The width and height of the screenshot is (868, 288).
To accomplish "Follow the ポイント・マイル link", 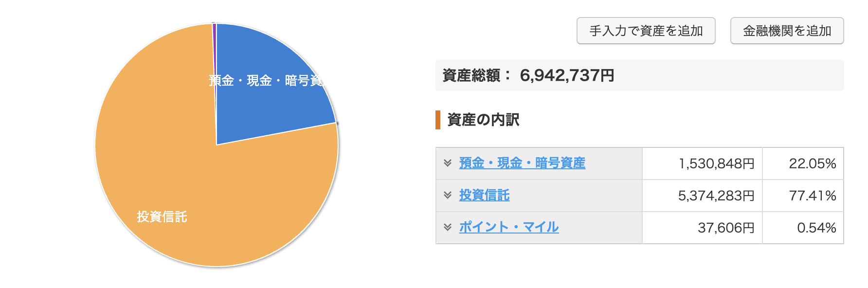I will click(x=508, y=227).
